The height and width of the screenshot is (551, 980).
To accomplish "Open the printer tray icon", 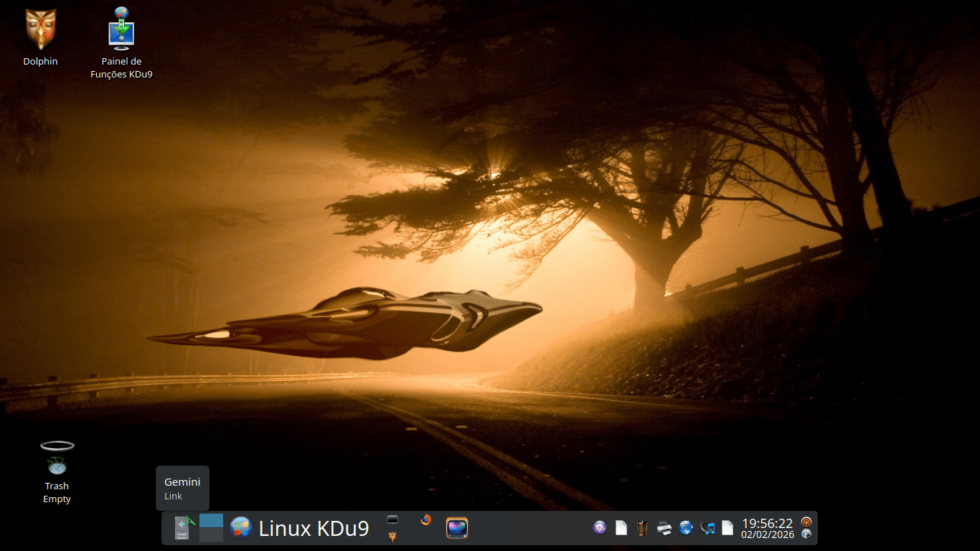I will coord(664,528).
